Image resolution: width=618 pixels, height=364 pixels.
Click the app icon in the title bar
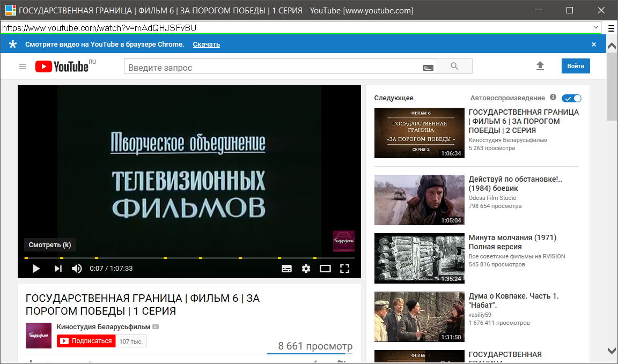tap(11, 10)
